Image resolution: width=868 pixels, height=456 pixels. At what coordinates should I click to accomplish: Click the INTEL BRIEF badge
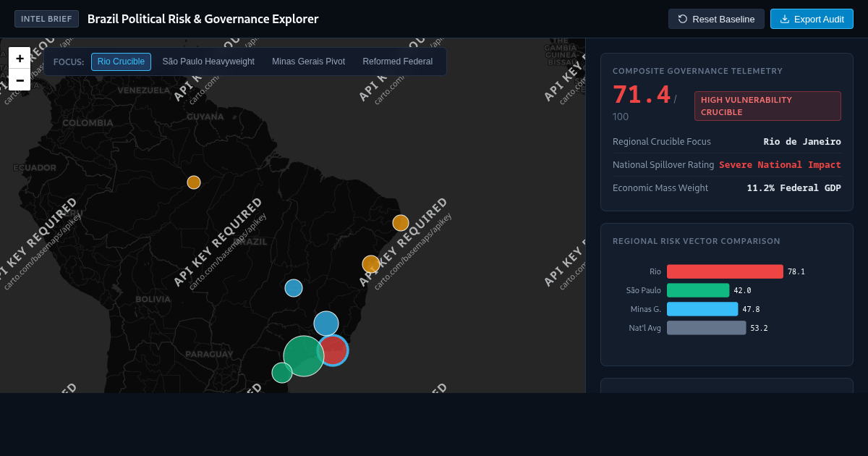pyautogui.click(x=46, y=19)
